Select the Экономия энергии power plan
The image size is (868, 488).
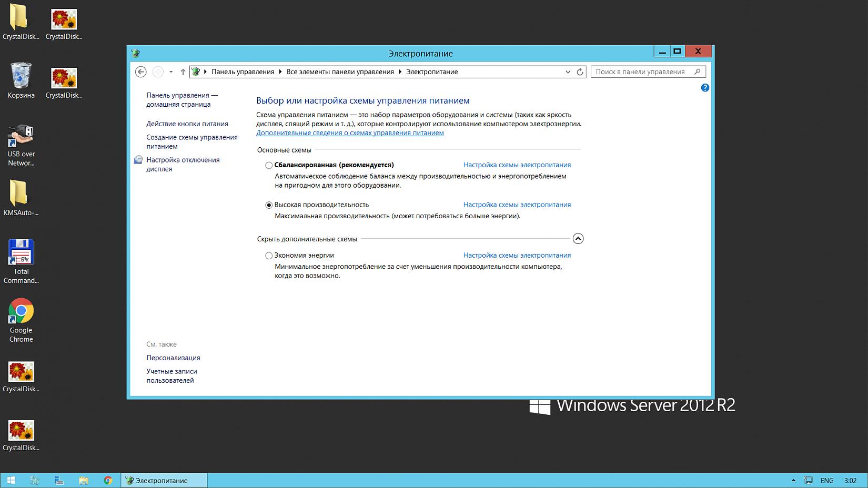(269, 256)
